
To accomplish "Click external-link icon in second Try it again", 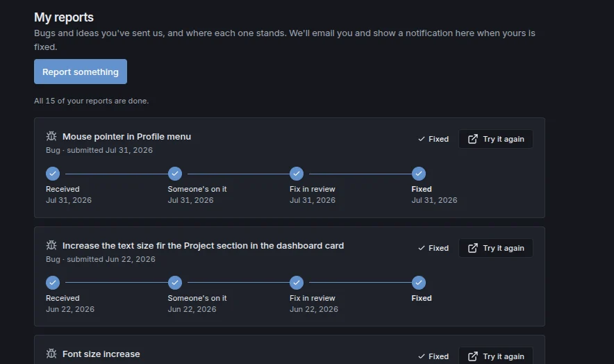I will pyautogui.click(x=472, y=248).
